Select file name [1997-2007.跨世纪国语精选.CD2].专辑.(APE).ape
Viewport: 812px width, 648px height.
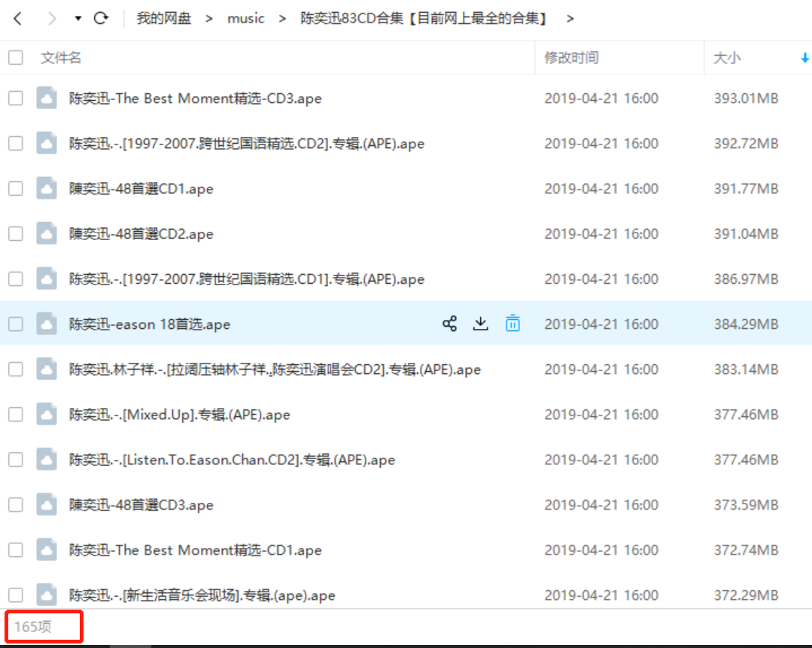[247, 144]
